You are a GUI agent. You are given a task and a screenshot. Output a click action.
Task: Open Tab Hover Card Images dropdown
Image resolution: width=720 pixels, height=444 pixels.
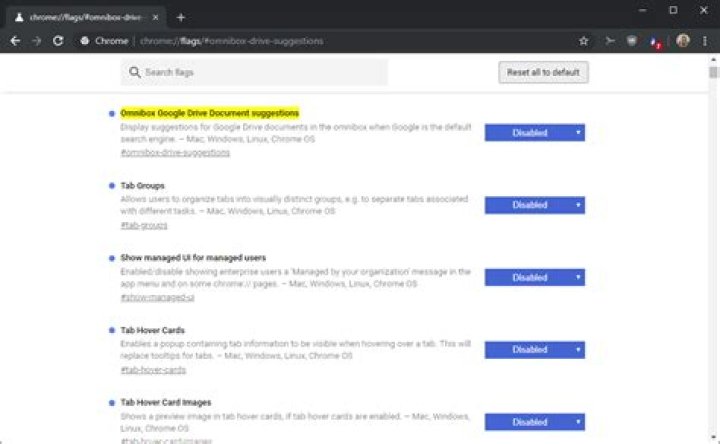(x=534, y=422)
